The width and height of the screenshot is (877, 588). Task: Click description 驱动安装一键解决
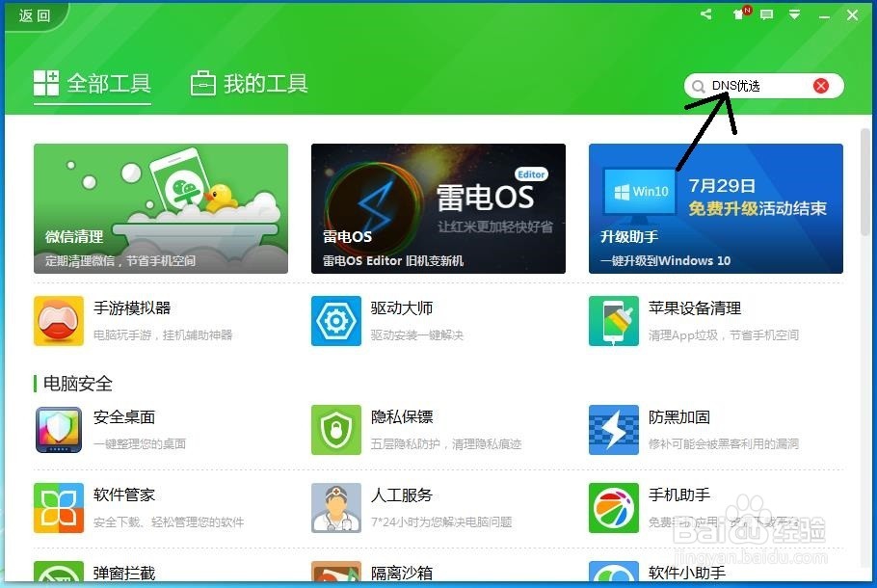click(x=416, y=335)
